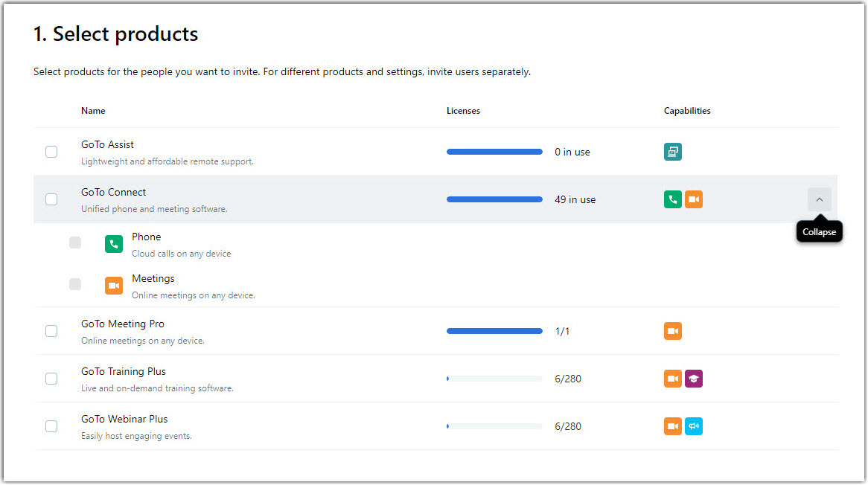Image resolution: width=868 pixels, height=485 pixels.
Task: Click the camera capability icon for GoTo Meeting Pro
Action: click(672, 330)
